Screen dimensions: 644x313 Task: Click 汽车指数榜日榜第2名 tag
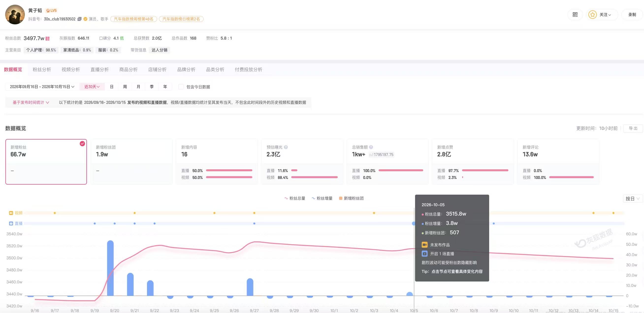(181, 19)
